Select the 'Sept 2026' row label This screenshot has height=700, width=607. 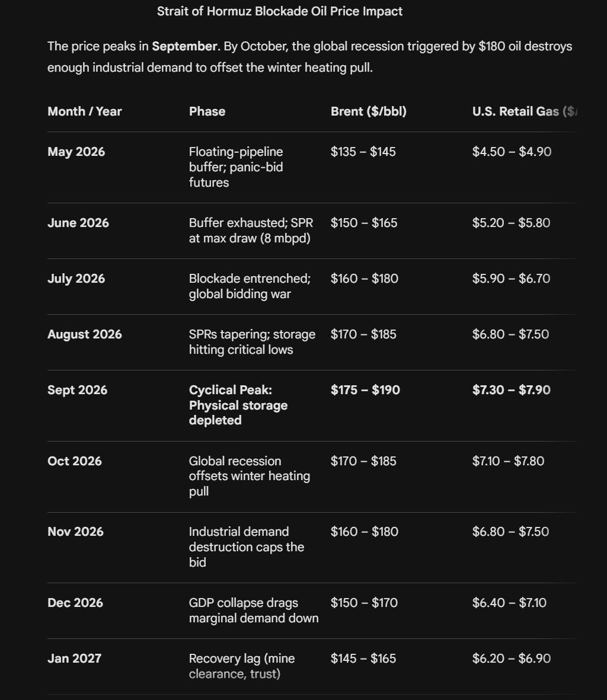78,390
